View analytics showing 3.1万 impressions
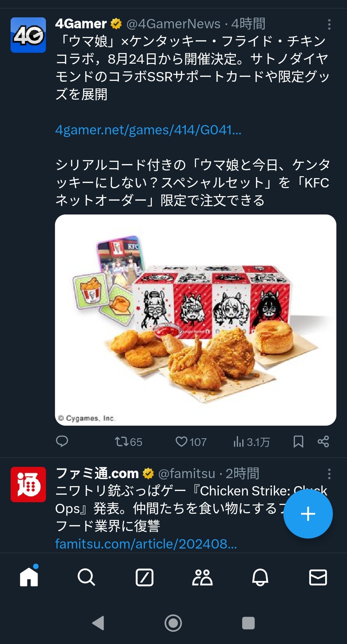Viewport: 347px width, 644px height. (252, 442)
